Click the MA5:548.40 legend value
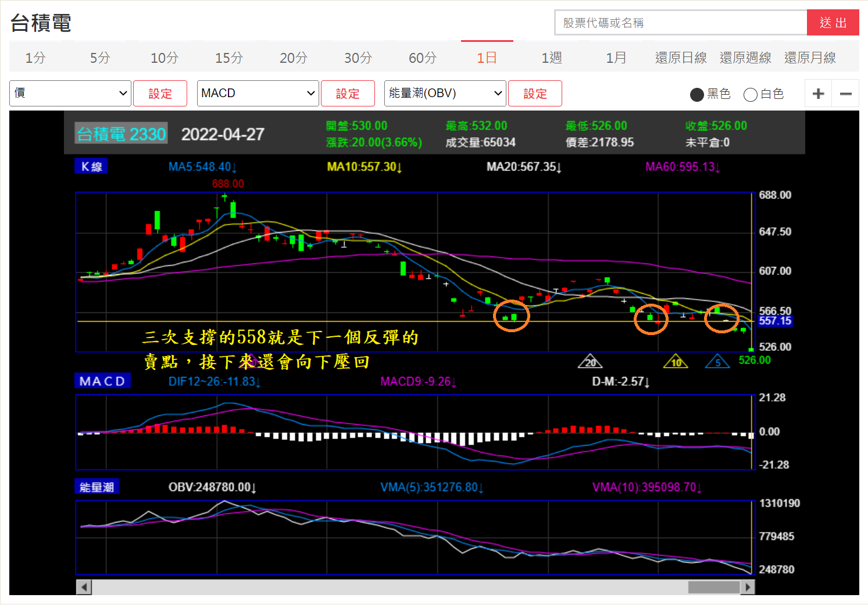Image resolution: width=868 pixels, height=605 pixels. click(x=202, y=167)
